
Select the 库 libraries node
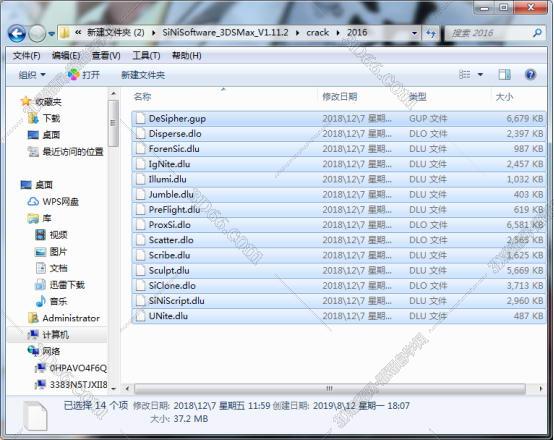pyautogui.click(x=40, y=218)
